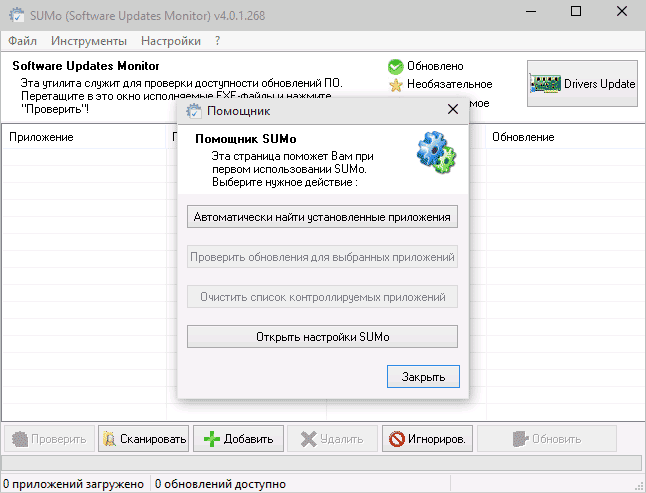Click the 'Обновлено' legend label
Viewport: 646px width, 493px height.
pos(435,66)
